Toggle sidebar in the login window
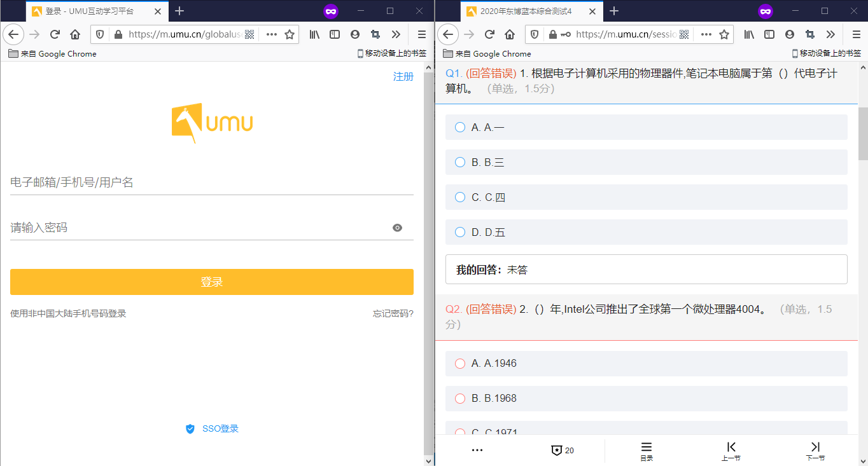868x466 pixels. 335,35
